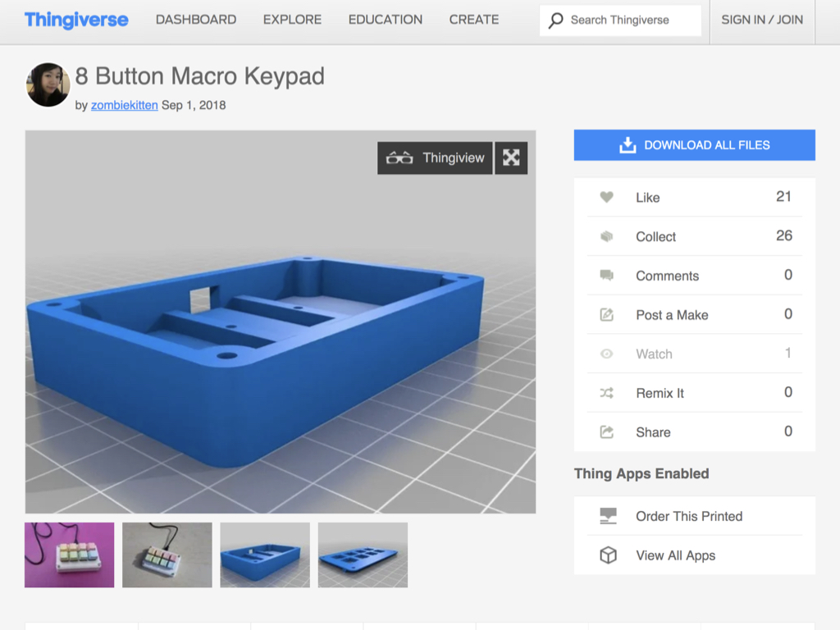This screenshot has height=630, width=840.
Task: Go to the Education section
Action: [x=386, y=20]
